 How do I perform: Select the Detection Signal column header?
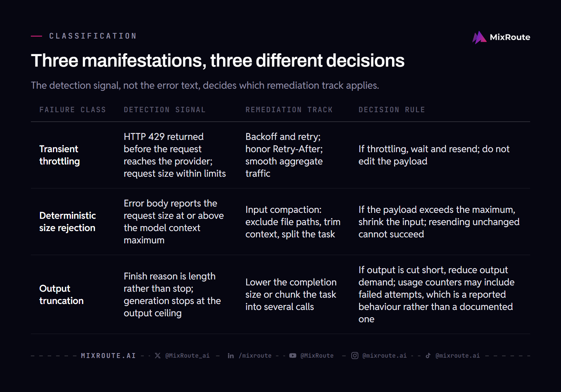[x=164, y=110]
